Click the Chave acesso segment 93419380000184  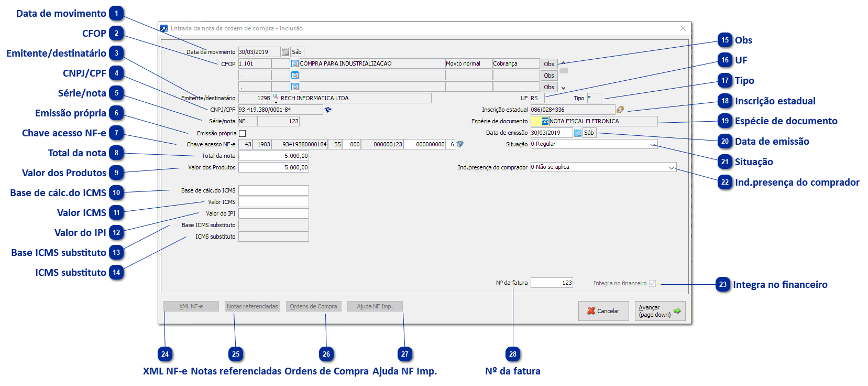pos(300,144)
